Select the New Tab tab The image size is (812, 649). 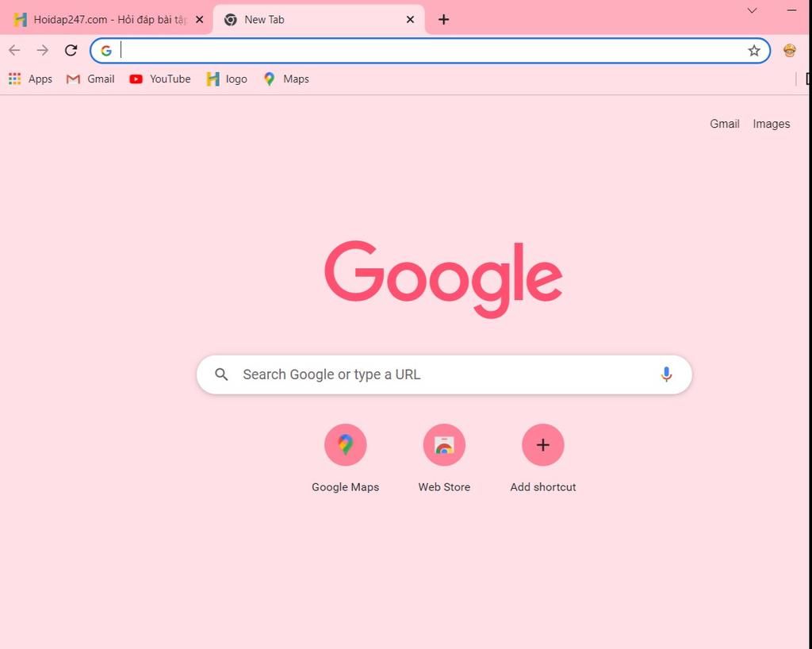tap(319, 20)
